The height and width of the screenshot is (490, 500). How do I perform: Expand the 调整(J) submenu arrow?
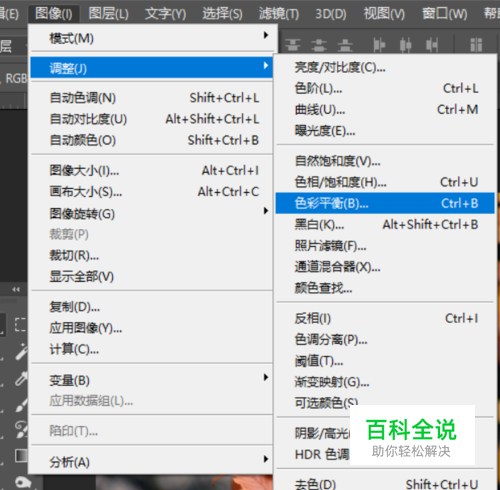click(x=266, y=65)
